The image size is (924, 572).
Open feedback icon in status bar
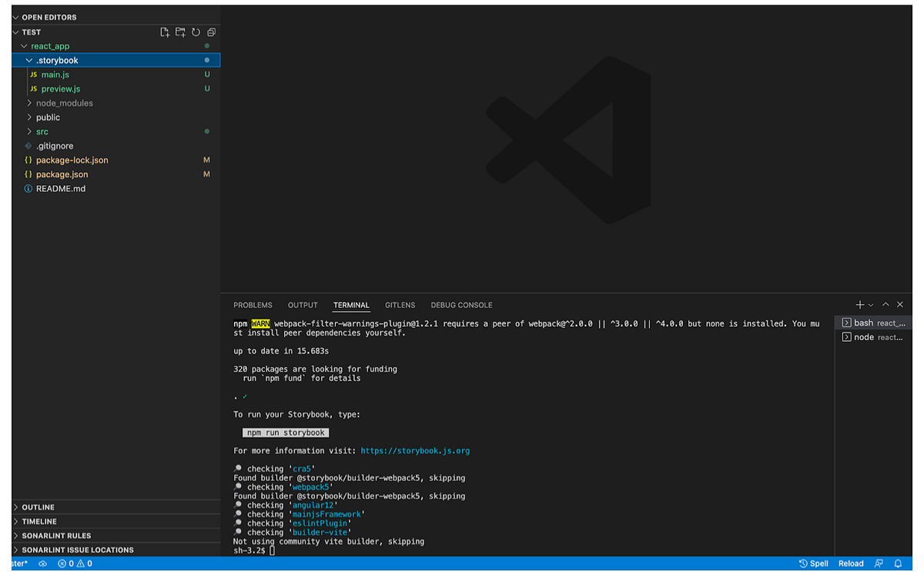point(879,564)
